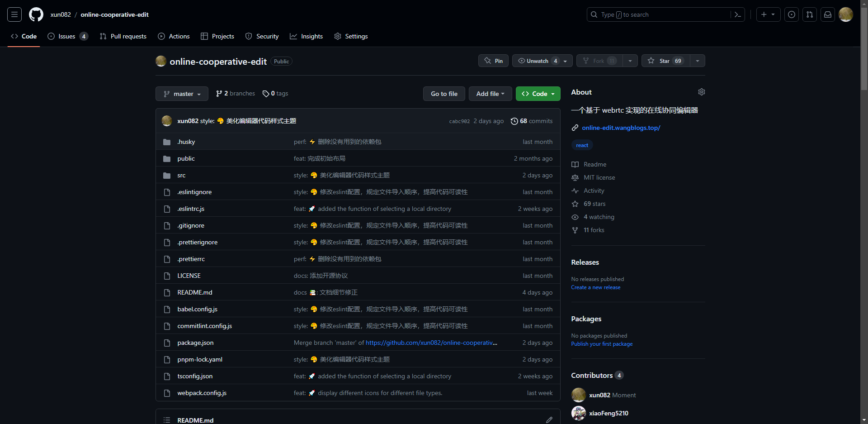Open online-edit.wangblogs.top website link
This screenshot has height=424, width=868.
point(621,128)
